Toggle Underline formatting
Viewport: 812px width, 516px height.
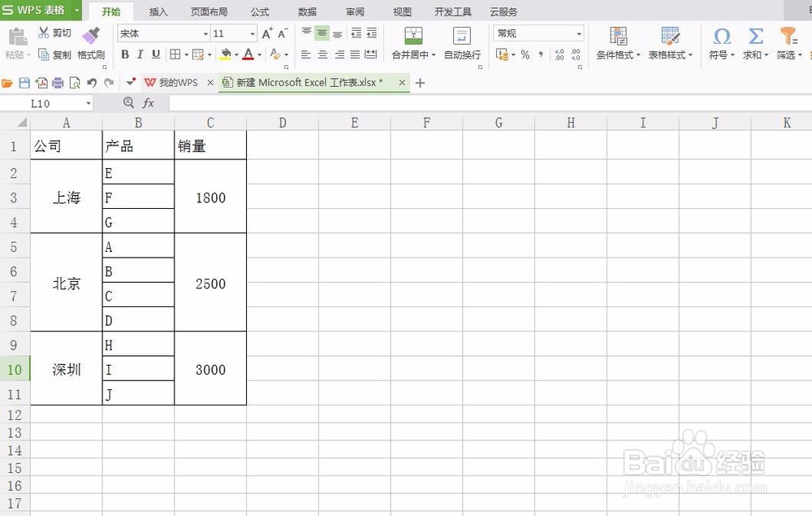(156, 54)
